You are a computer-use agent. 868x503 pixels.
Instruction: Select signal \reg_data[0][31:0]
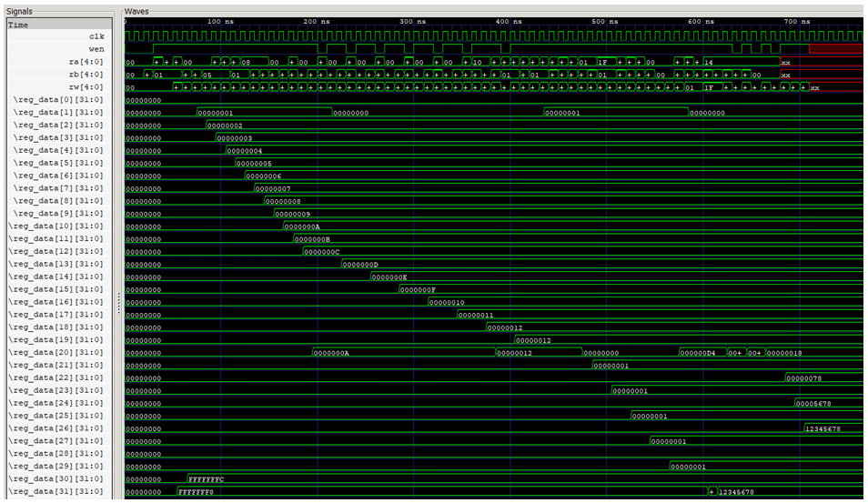coord(56,100)
